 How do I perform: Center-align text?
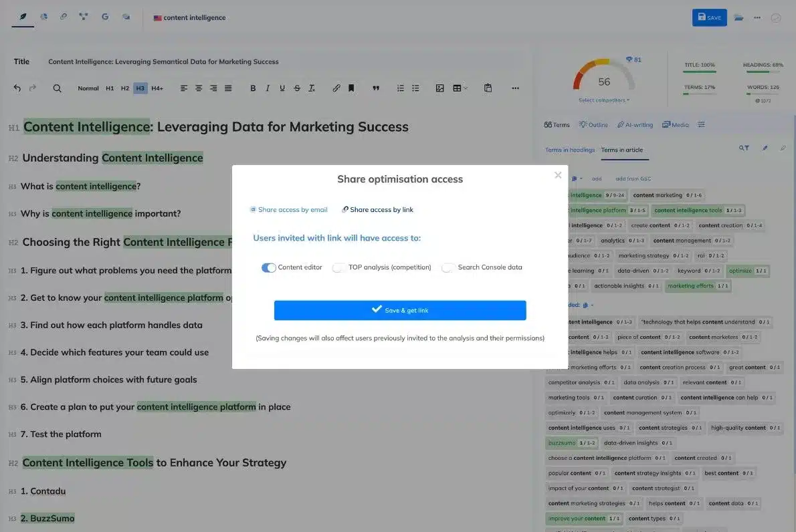pos(199,88)
